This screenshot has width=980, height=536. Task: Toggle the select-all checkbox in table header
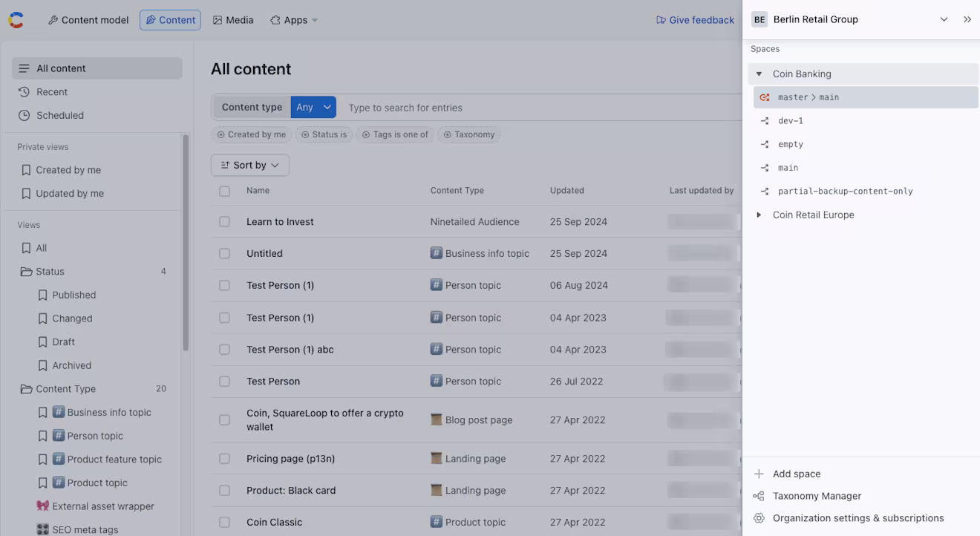click(x=224, y=191)
